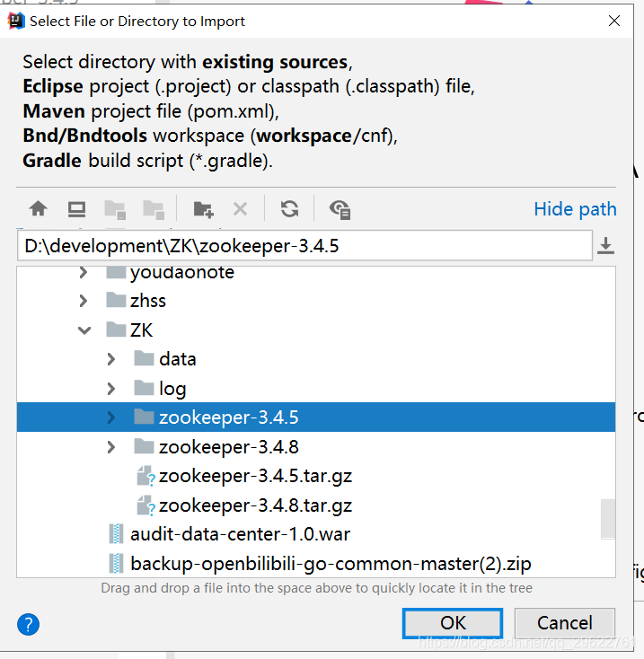644x659 pixels.
Task: Click the zookeeper-3.4.8.tar.gz file icon
Action: (x=146, y=505)
